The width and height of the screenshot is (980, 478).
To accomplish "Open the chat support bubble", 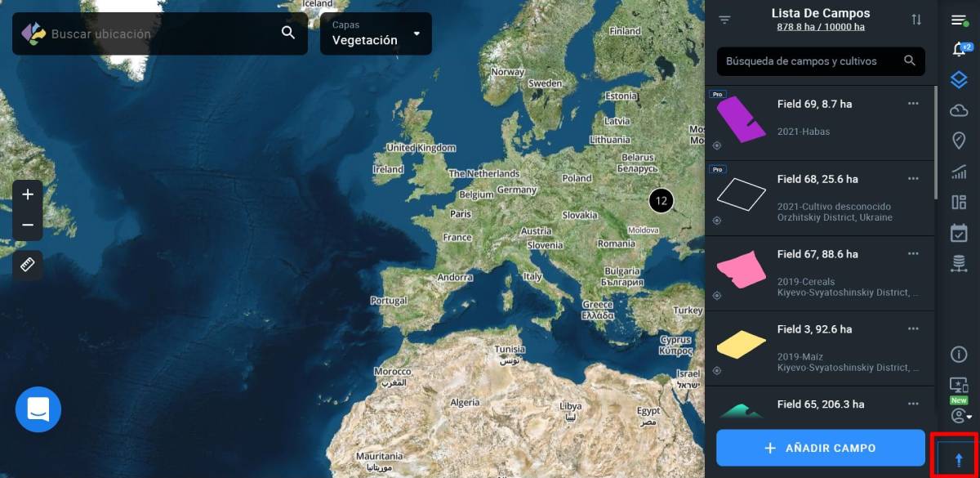I will click(x=38, y=409).
